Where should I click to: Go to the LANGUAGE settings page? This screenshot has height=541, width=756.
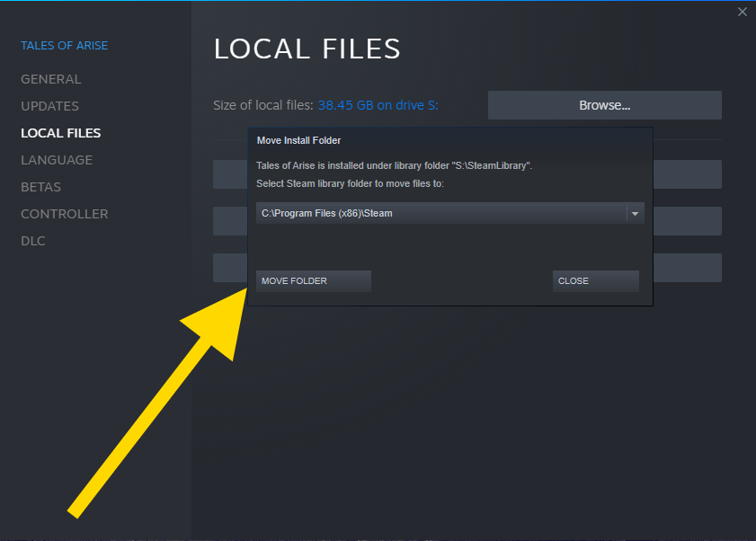(57, 160)
